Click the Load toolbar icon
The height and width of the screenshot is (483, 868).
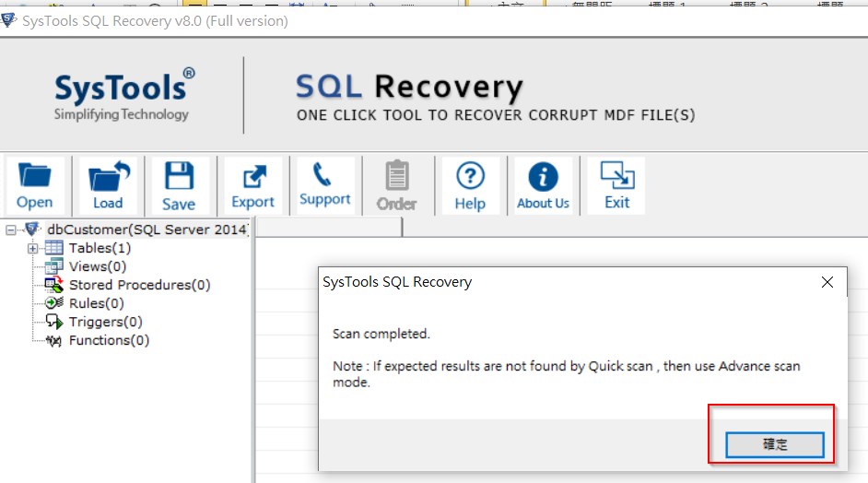(x=108, y=185)
